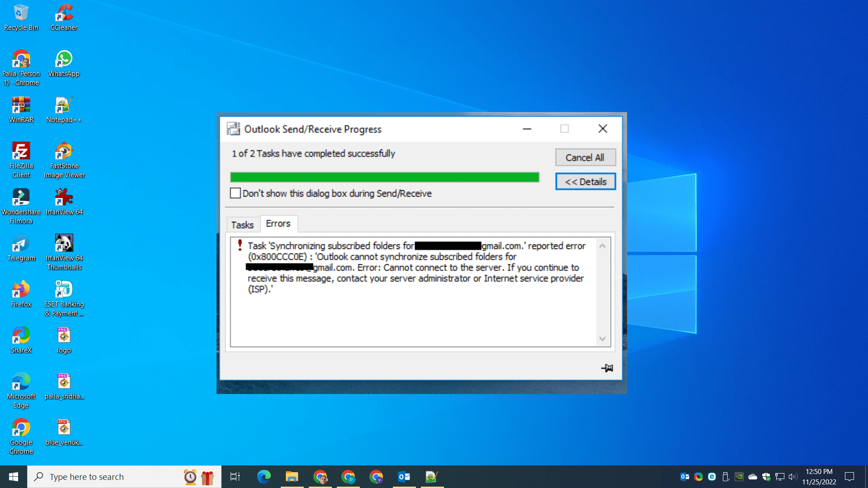The height and width of the screenshot is (488, 868).
Task: Open Microsoft Edge from the taskbar
Action: (264, 477)
